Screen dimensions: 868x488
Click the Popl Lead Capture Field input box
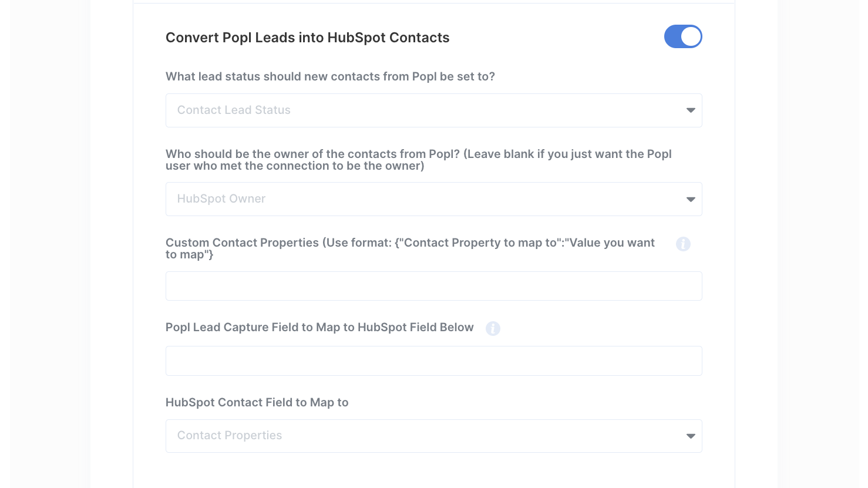[433, 361]
